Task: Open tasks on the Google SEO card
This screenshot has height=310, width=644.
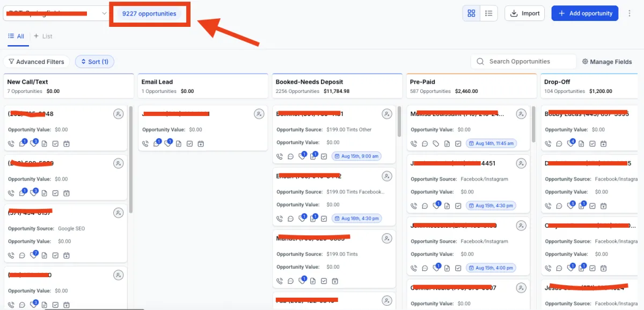Action: coord(55,255)
